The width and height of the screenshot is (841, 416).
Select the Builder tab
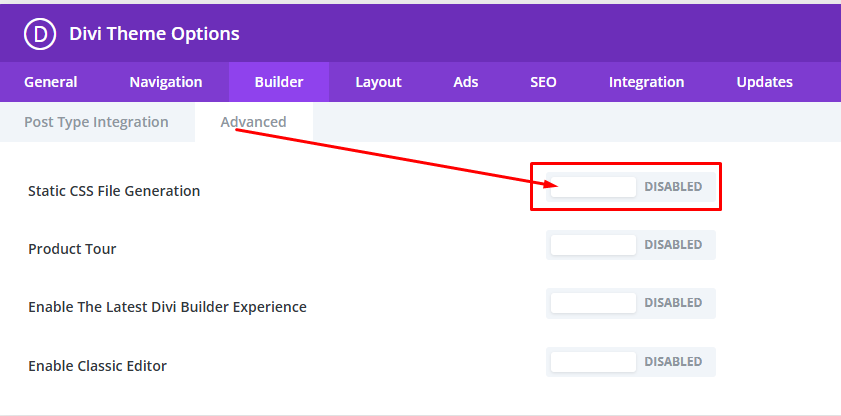(279, 82)
